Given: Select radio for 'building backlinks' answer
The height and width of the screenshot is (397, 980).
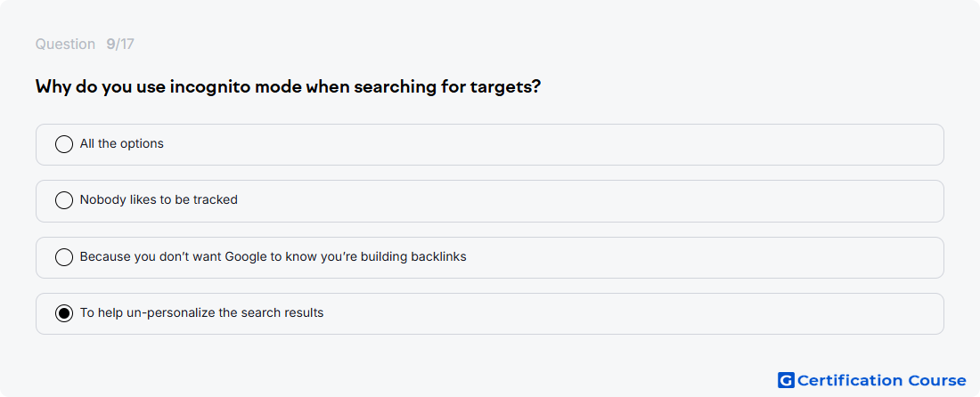Looking at the screenshot, I should (x=64, y=257).
